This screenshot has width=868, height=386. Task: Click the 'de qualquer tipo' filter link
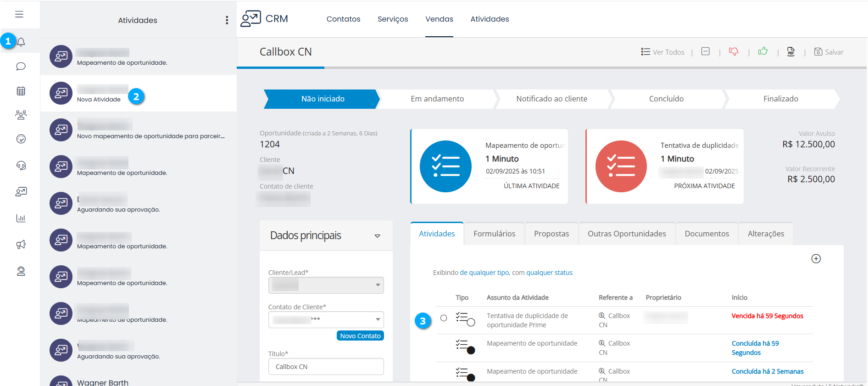(484, 273)
